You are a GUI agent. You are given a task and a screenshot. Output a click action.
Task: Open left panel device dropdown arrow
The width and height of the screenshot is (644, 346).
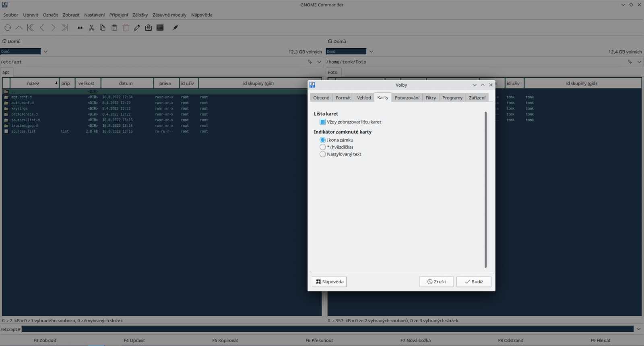45,52
